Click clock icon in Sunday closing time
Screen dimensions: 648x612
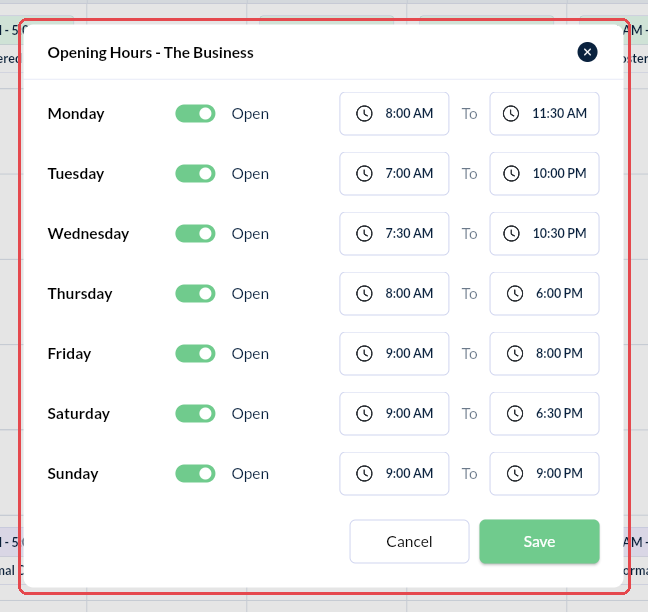pos(515,473)
